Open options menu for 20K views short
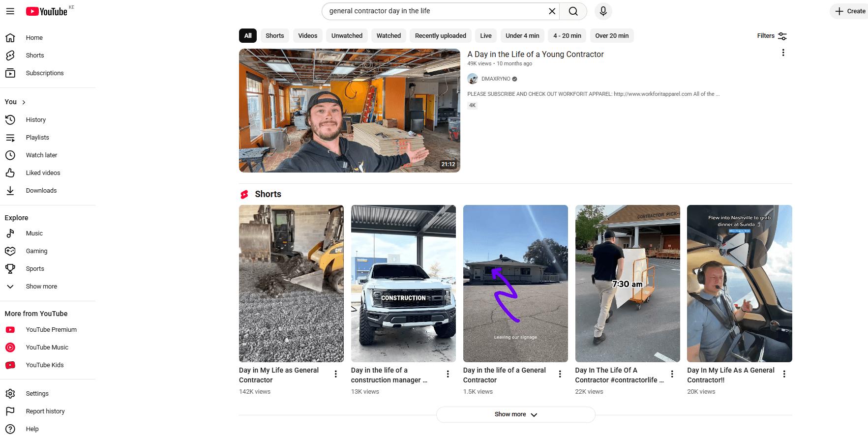Image resolution: width=868 pixels, height=435 pixels. (784, 374)
